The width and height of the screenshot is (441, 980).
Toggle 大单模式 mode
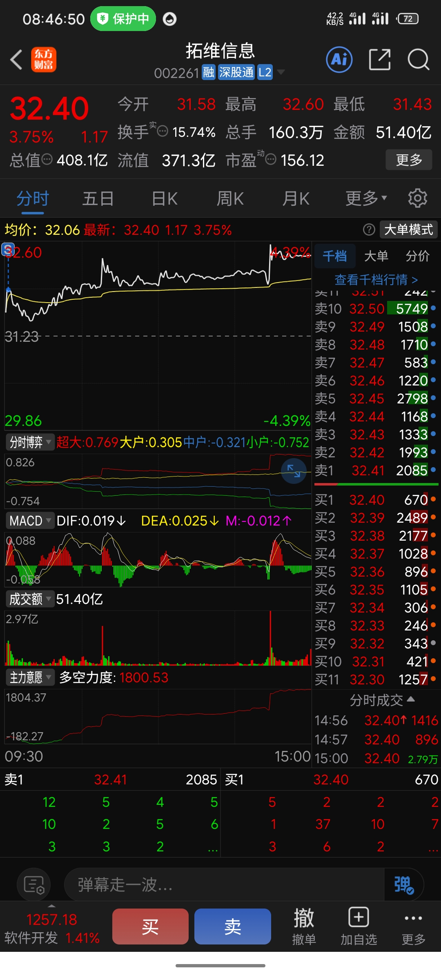pyautogui.click(x=408, y=229)
